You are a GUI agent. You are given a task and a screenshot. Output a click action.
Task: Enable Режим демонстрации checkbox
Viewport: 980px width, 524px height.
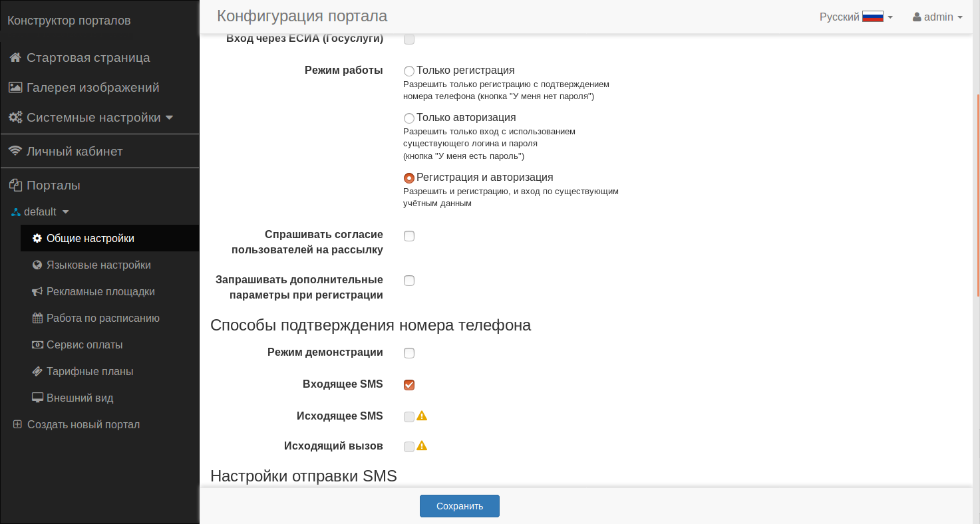point(409,353)
